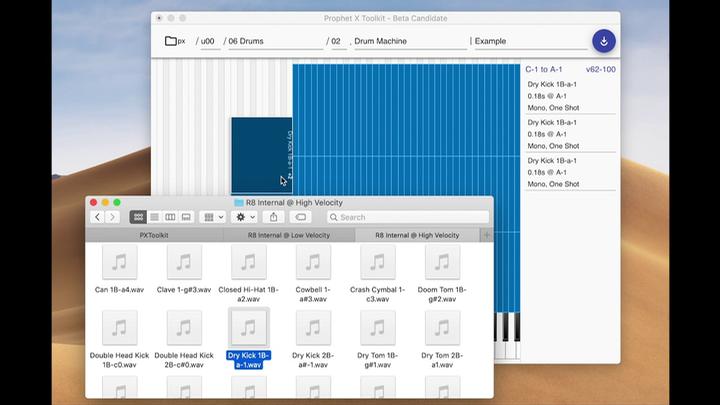Switch to the PXToolkit Finder tab

tap(154, 235)
